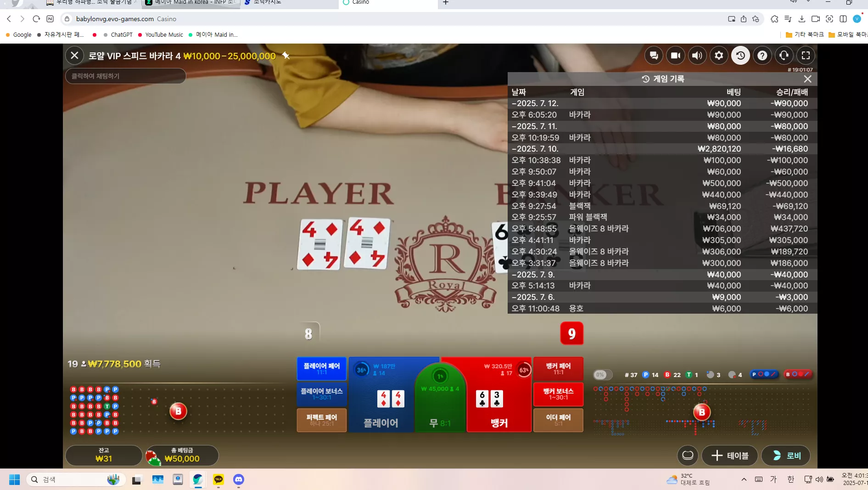Open the 모바일 북마크 bookmarks folder
Screen dimensions: 868x490
[848, 34]
